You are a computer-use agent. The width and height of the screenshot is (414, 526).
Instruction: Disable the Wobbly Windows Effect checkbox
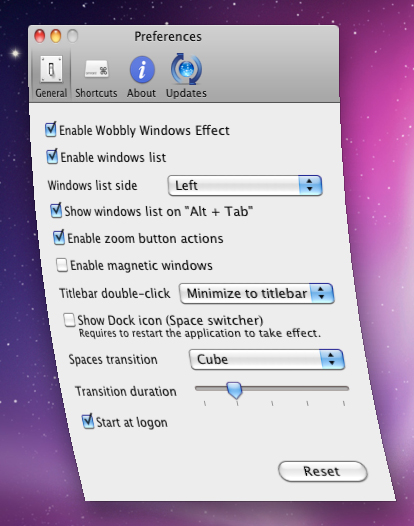[x=51, y=129]
